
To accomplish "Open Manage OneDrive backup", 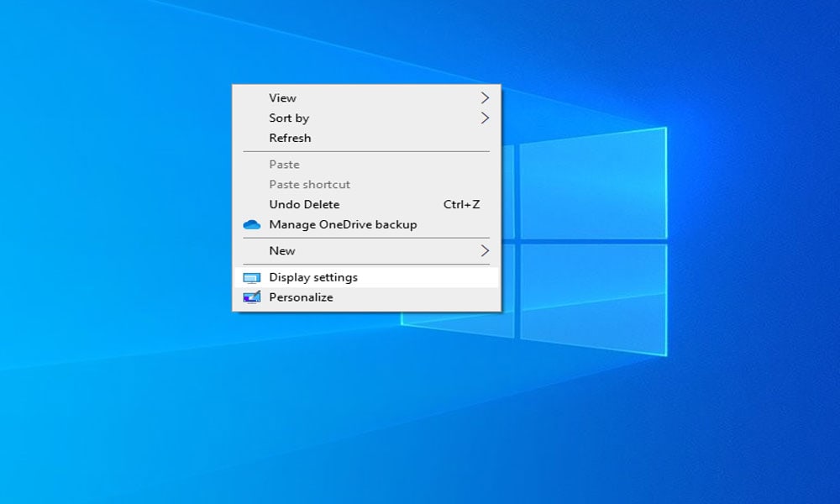I will point(366,224).
